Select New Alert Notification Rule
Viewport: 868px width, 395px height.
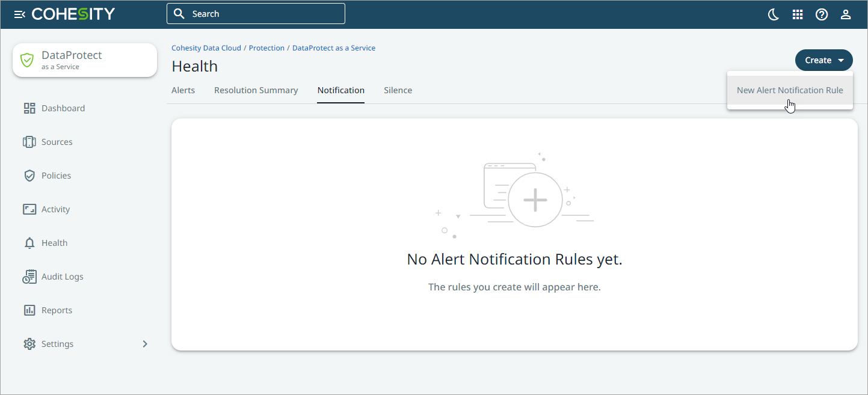tap(790, 90)
